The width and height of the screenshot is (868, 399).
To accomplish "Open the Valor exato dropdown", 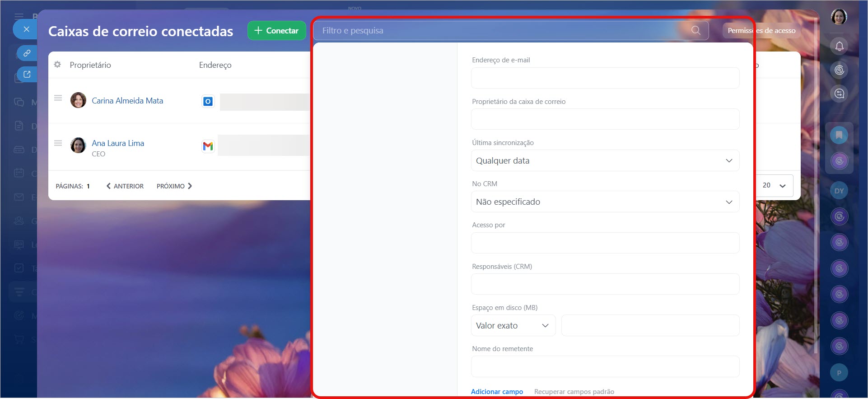I will 513,326.
